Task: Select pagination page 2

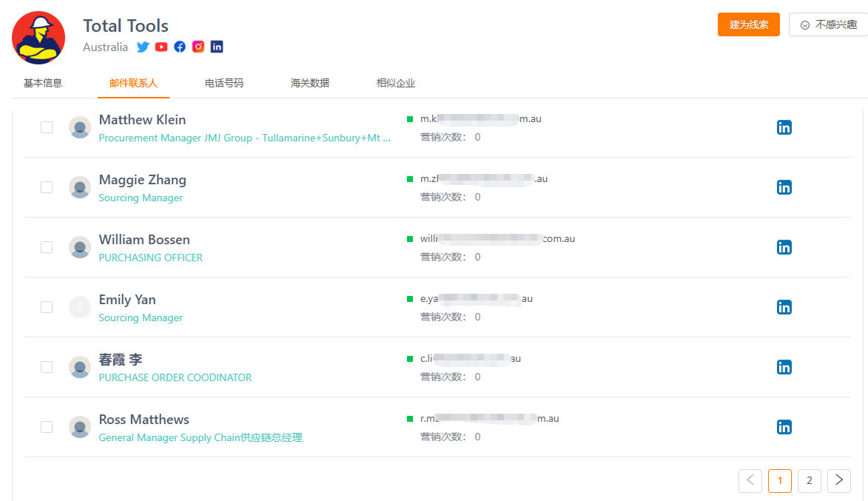Action: coord(810,480)
